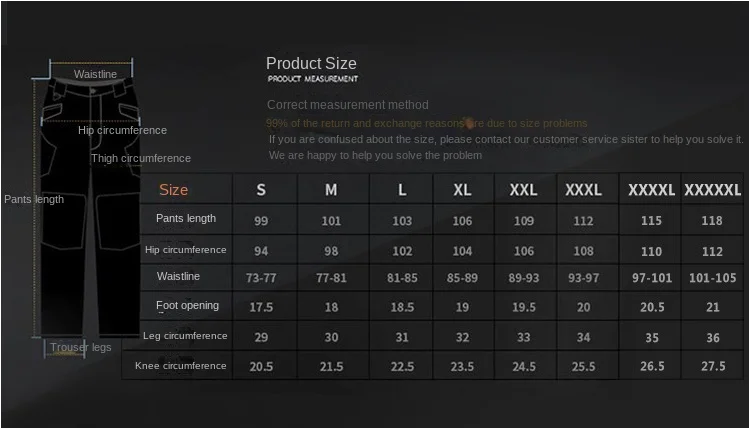749x429 pixels.
Task: Select the orange Size table header
Action: click(173, 190)
